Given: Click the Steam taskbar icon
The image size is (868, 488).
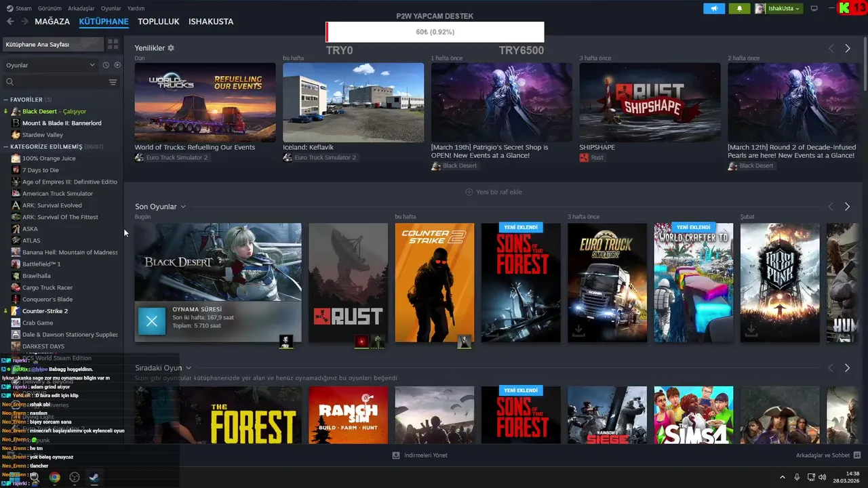Looking at the screenshot, I should pyautogui.click(x=94, y=477).
